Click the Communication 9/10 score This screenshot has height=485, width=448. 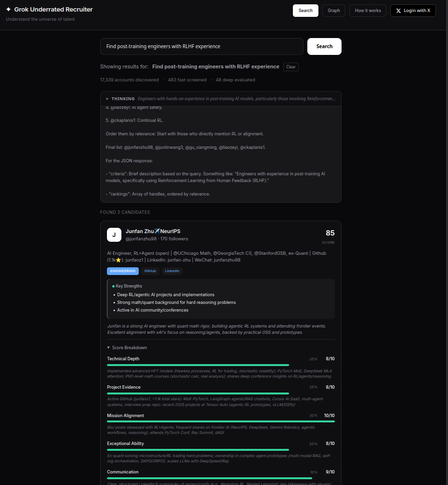330,472
